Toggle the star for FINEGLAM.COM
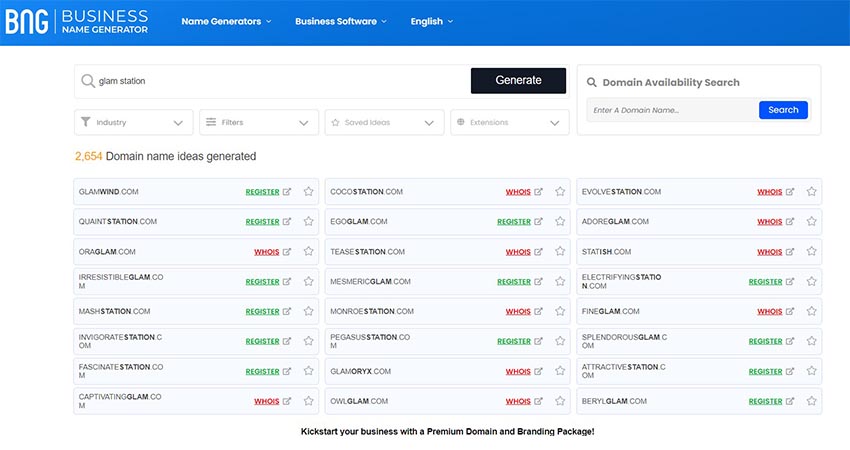 pyautogui.click(x=811, y=312)
